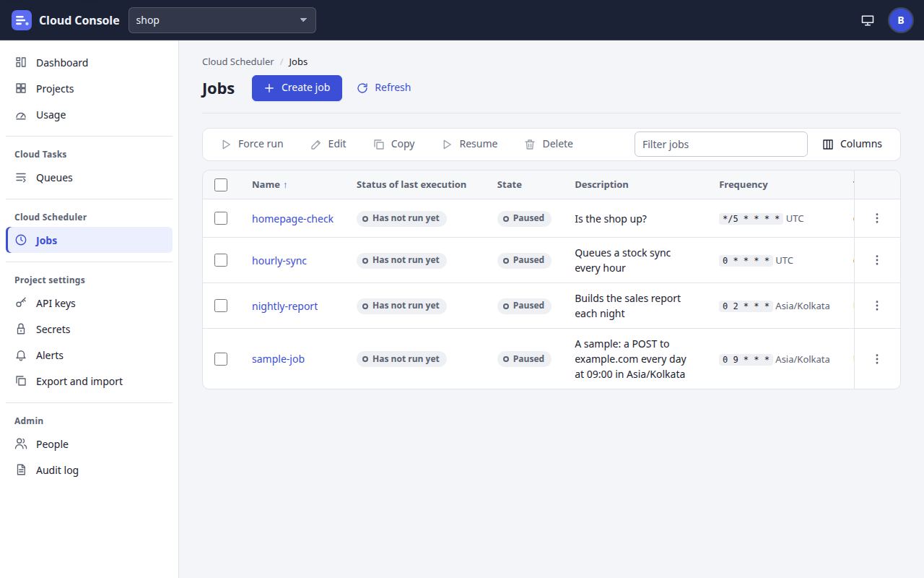Open the display theme monitor icon

tap(868, 20)
